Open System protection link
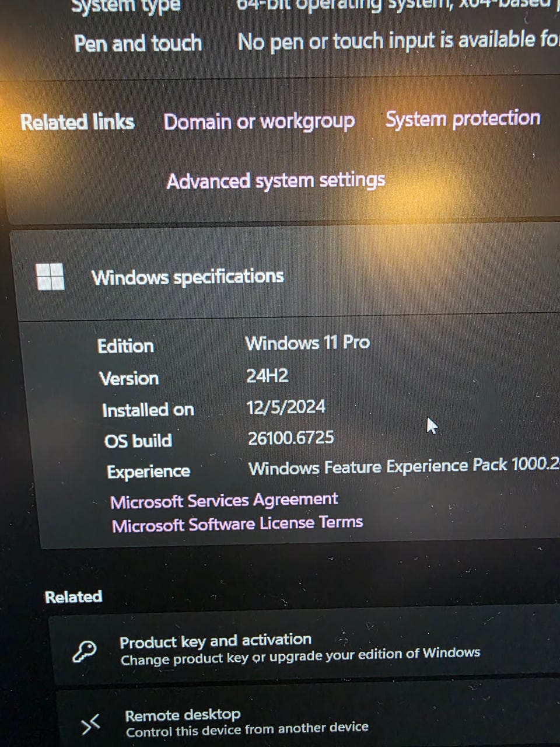Viewport: 560px width, 747px height. 463,118
